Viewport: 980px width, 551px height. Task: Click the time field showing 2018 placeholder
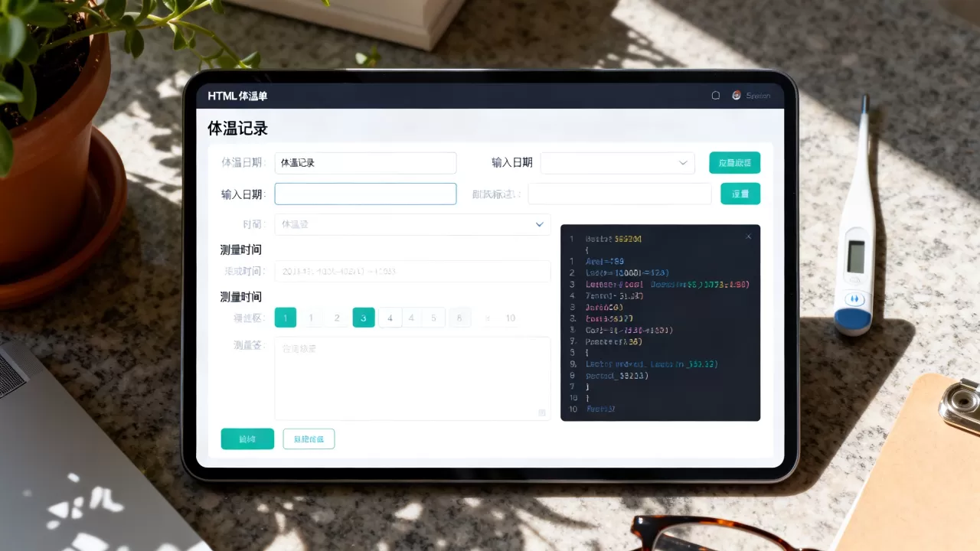[413, 271]
